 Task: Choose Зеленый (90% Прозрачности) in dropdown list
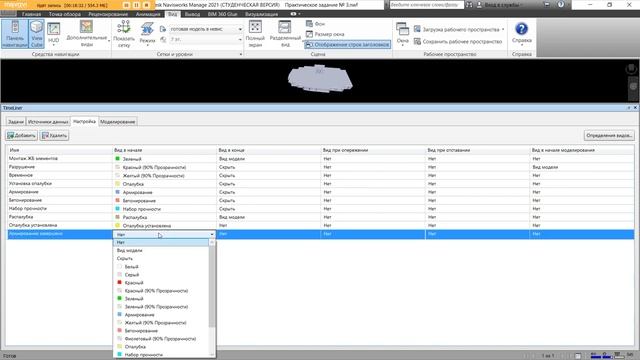tap(161, 307)
